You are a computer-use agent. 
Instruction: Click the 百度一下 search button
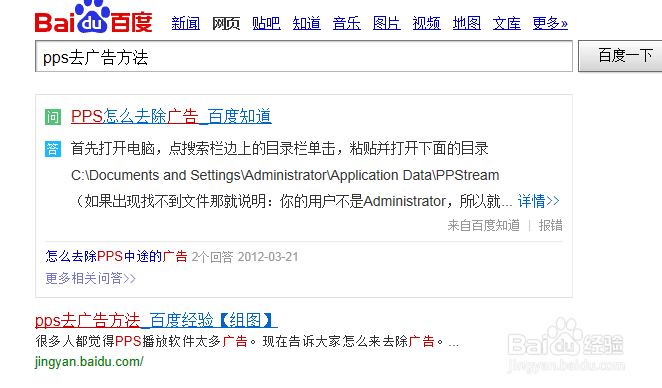click(620, 56)
